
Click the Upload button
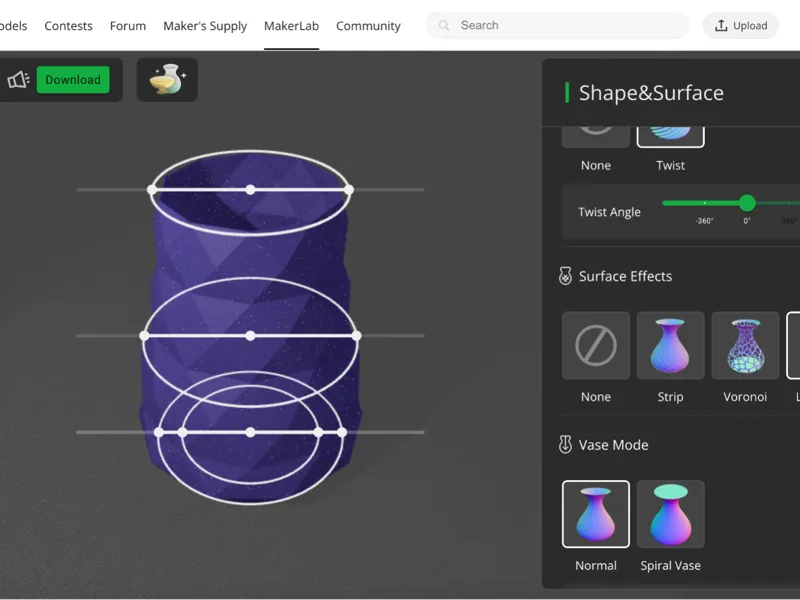pos(741,26)
